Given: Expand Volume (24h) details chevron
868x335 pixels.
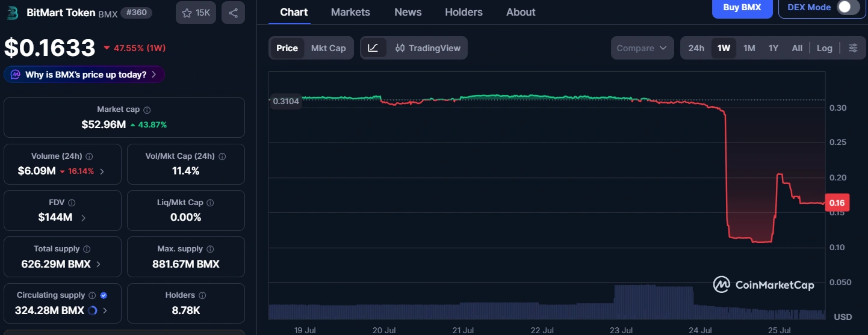Looking at the screenshot, I should pyautogui.click(x=102, y=171).
